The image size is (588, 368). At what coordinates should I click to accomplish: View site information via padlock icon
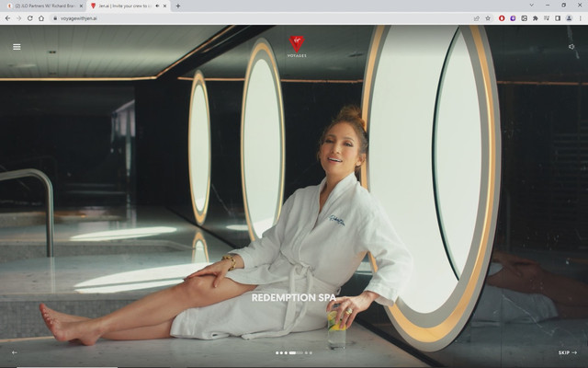pos(55,18)
